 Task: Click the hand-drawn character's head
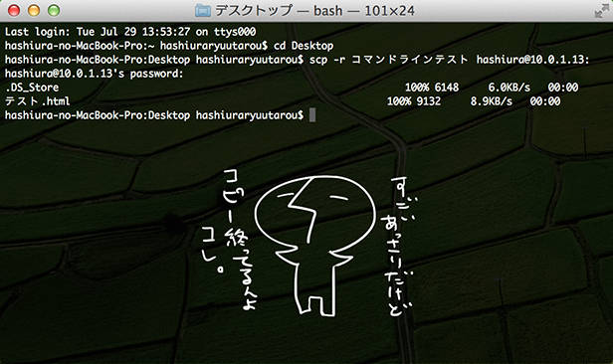(314, 213)
